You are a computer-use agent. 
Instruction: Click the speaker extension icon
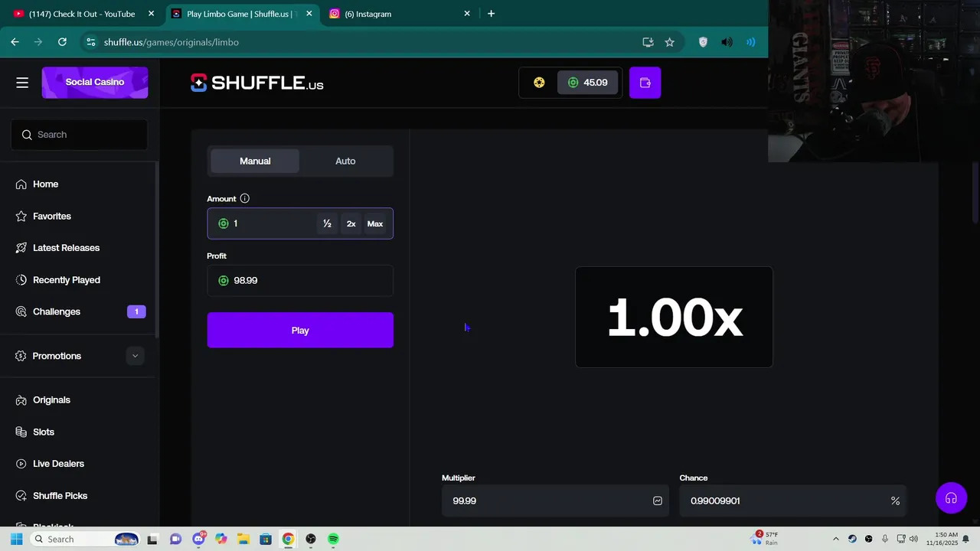coord(727,42)
